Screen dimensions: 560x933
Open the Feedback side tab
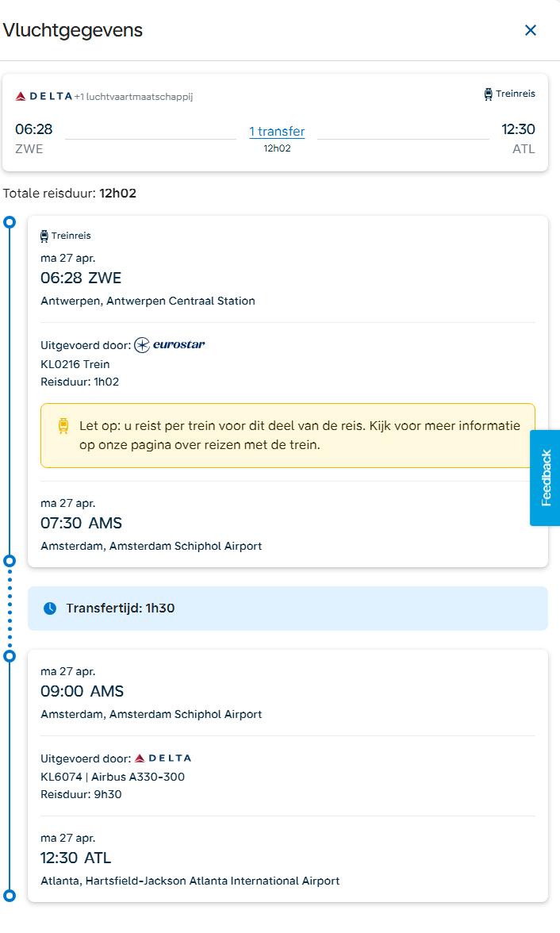tap(545, 478)
